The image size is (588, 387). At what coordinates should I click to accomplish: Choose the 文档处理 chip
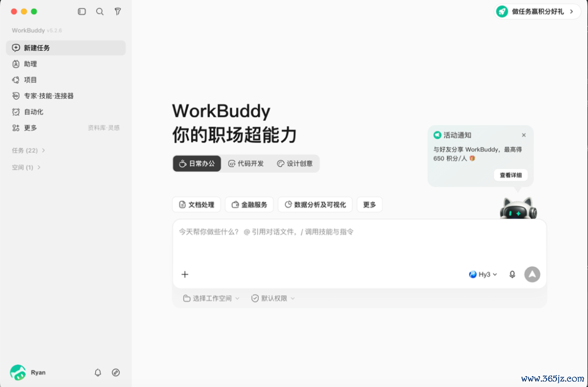[197, 205]
